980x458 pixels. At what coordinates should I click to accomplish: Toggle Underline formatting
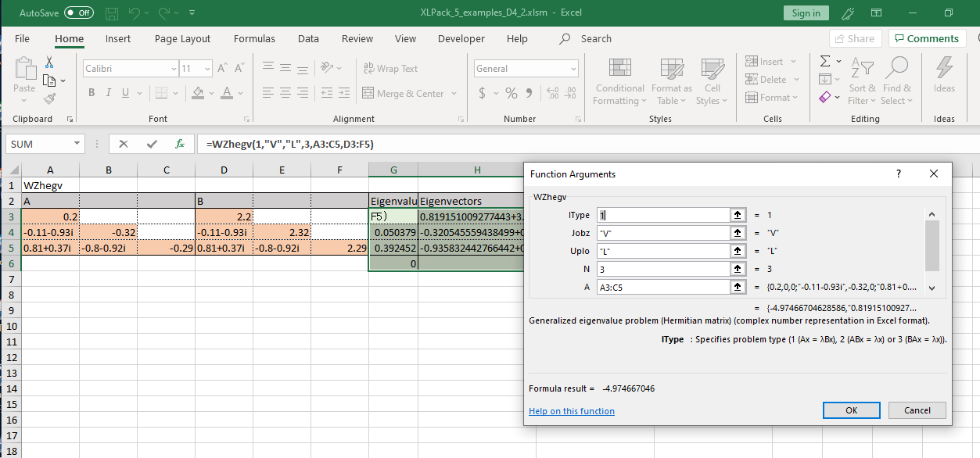tap(125, 93)
